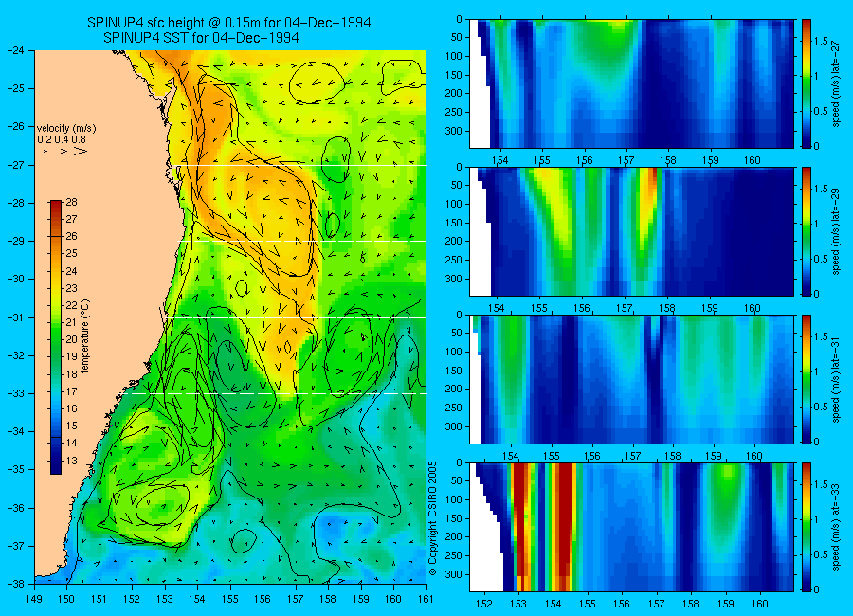Select the lat=-33 speed section plot
Image resolution: width=853 pixels, height=616 pixels.
[631, 527]
